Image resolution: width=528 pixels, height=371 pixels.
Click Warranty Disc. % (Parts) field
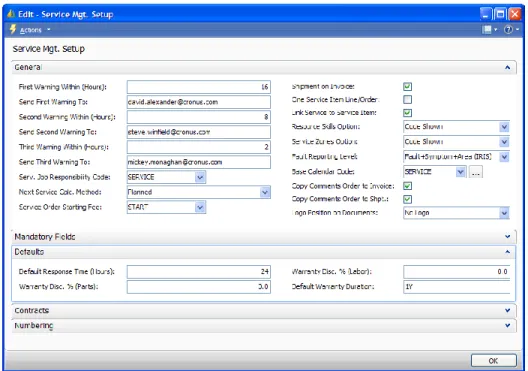[199, 287]
